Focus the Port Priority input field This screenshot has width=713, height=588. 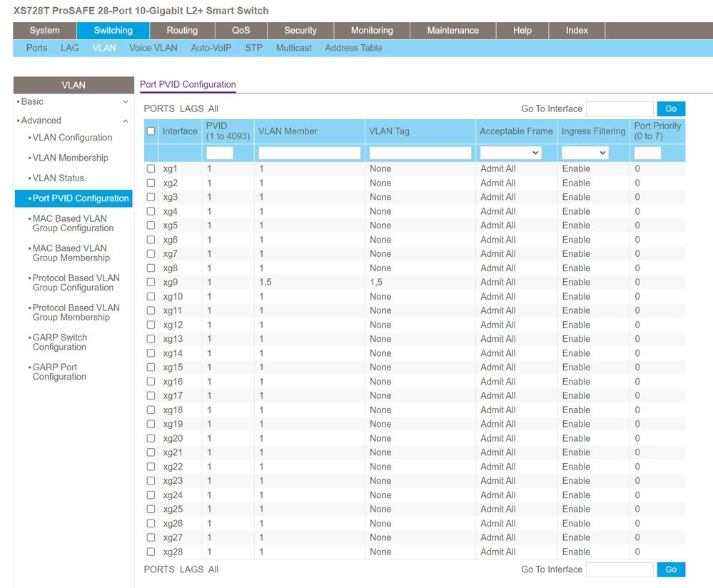click(x=647, y=153)
